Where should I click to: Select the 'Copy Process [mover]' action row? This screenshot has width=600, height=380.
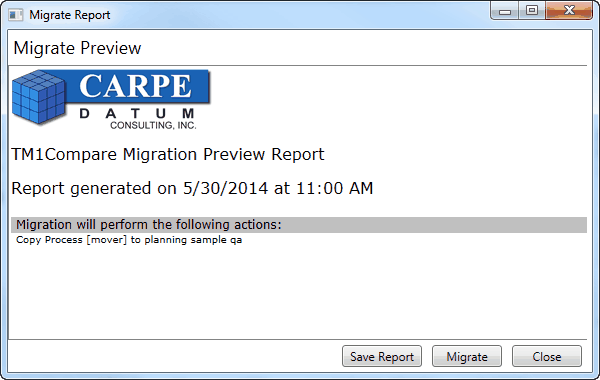(129, 240)
